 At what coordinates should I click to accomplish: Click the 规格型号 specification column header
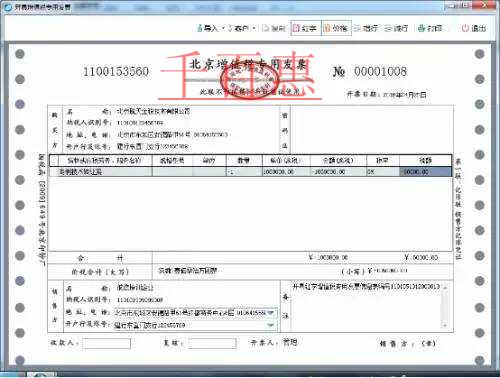(172, 161)
